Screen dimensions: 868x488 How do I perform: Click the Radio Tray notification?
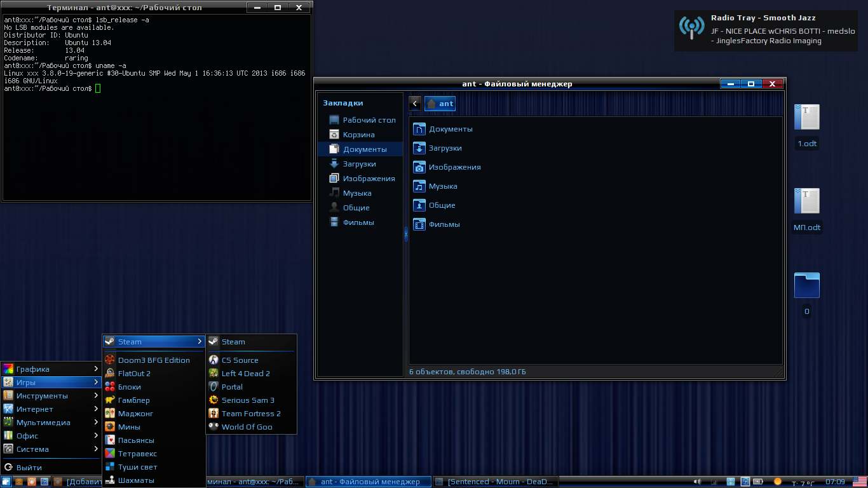pos(766,29)
